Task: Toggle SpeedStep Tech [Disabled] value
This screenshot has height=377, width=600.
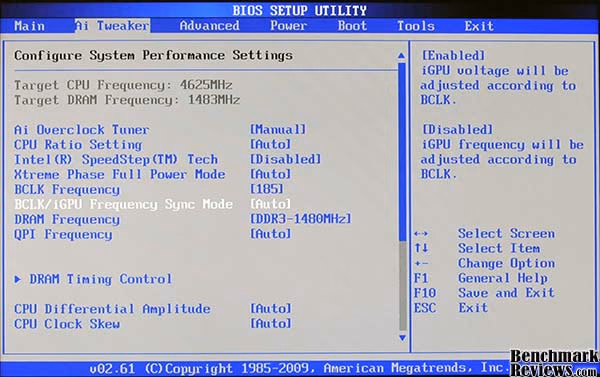Action: (285, 160)
